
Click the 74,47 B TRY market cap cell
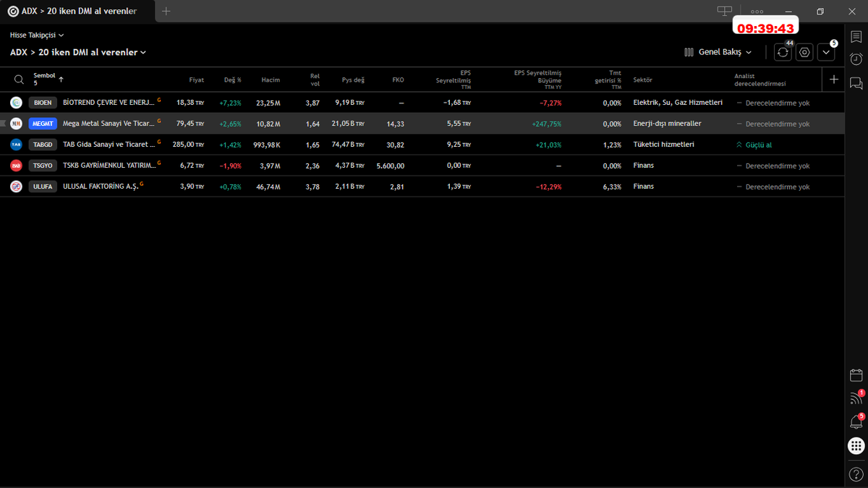(348, 145)
